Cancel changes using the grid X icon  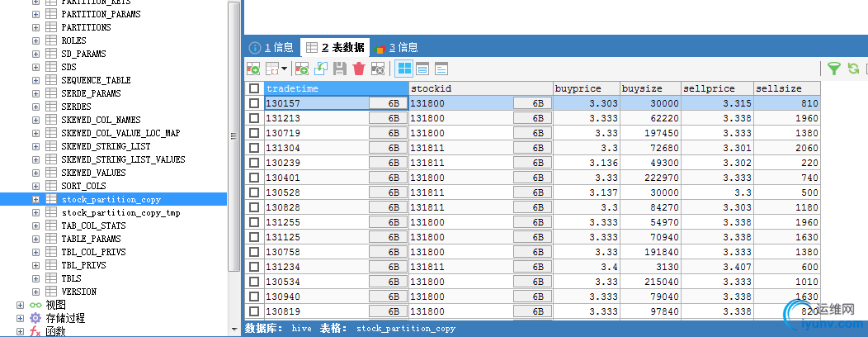(378, 69)
